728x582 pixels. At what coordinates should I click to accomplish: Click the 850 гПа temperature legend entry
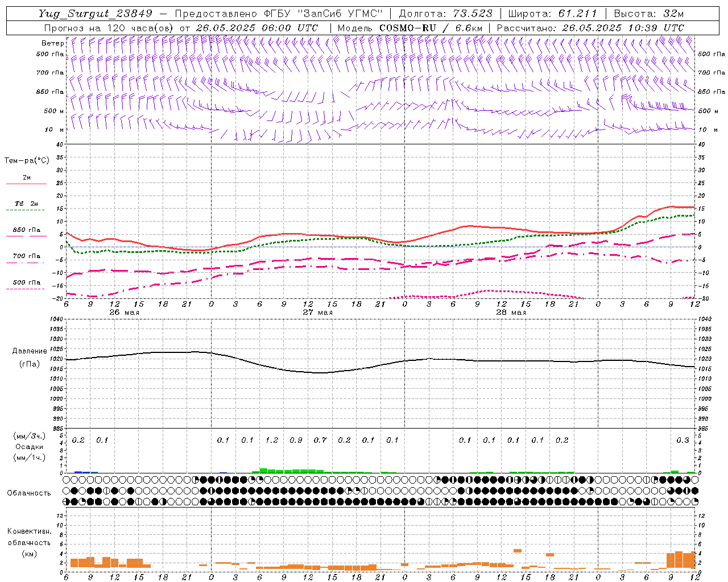click(27, 230)
